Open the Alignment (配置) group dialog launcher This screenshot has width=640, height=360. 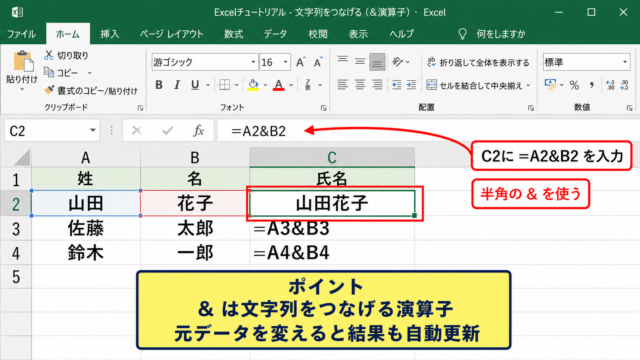pyautogui.click(x=531, y=108)
